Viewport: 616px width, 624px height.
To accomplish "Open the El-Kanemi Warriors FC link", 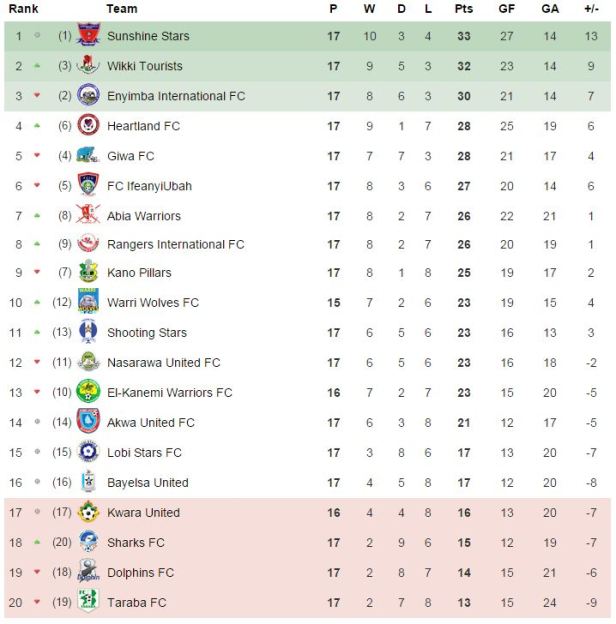I will click(169, 393).
